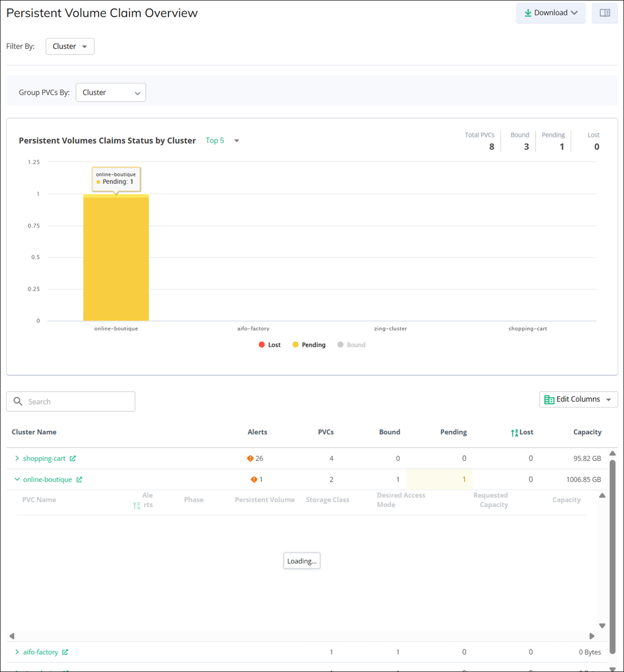Open the Edit Columns menu

(x=578, y=400)
